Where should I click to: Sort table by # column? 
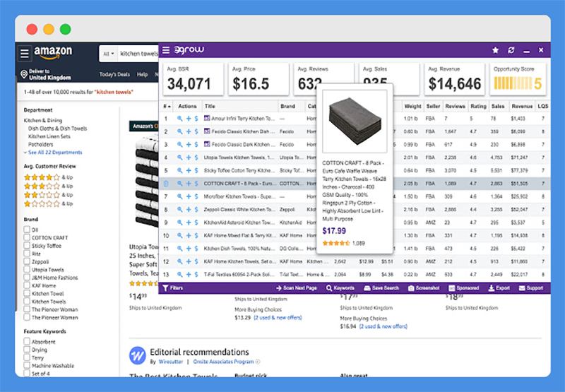(167, 106)
